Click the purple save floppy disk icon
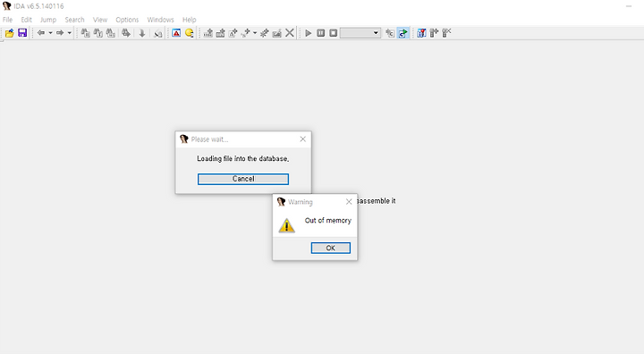This screenshot has height=354, width=644. 22,33
